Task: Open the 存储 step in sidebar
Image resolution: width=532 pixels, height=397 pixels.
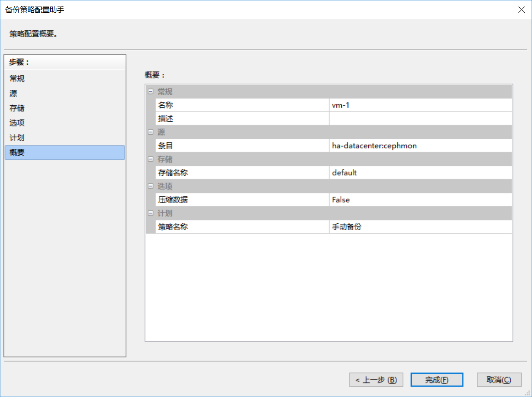Action: [17, 108]
